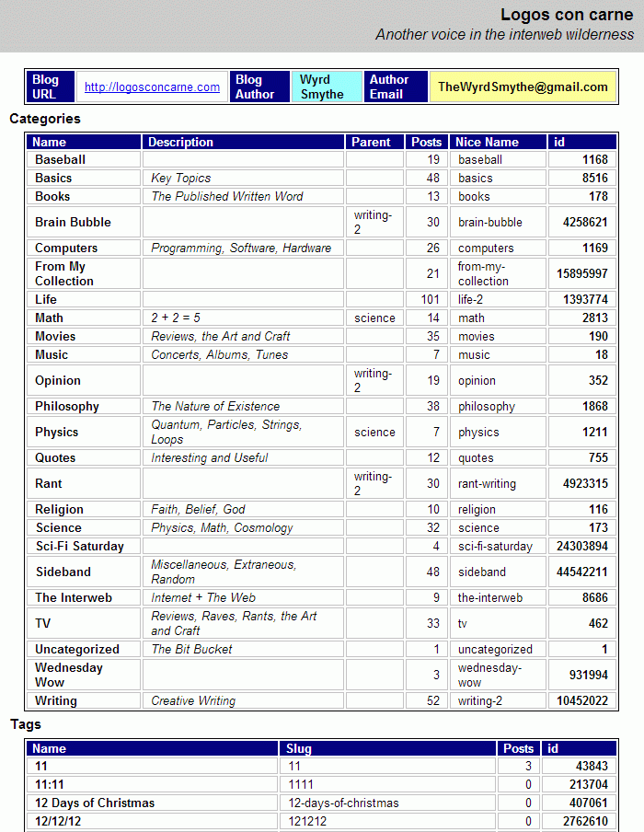Click the Nice Name column header
644x832 pixels.
point(487,142)
